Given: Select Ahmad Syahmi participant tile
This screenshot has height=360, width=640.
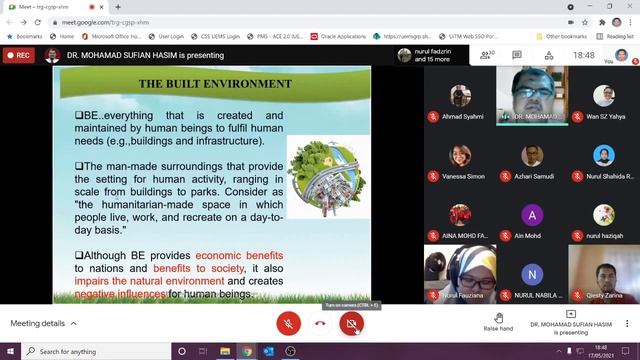Looking at the screenshot, I should [x=460, y=96].
